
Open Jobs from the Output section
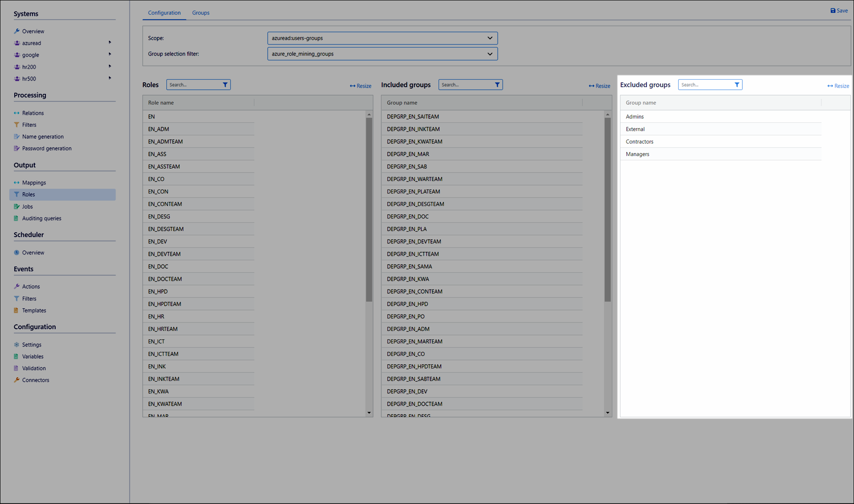click(x=27, y=206)
